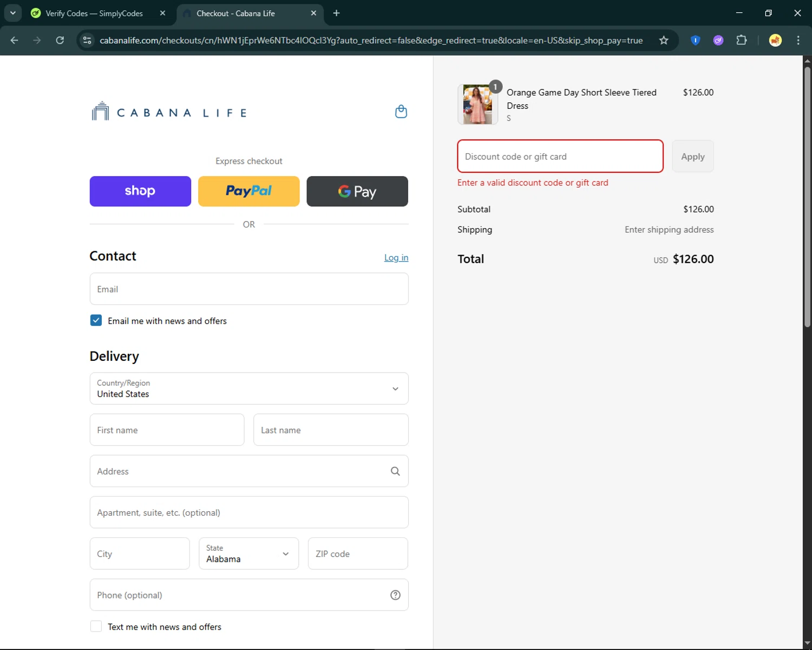Click the Orange Game Day Short Sleeve Tiered Dress title

click(581, 99)
